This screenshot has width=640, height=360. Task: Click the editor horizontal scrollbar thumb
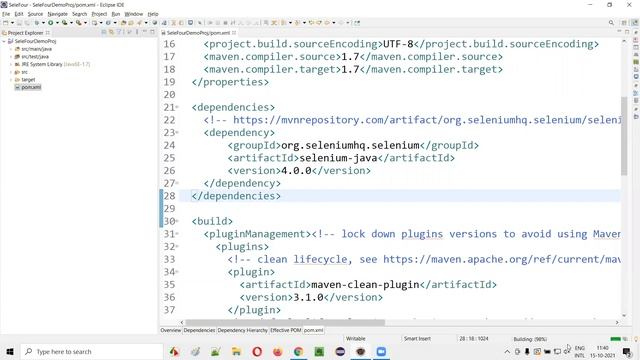(285, 322)
